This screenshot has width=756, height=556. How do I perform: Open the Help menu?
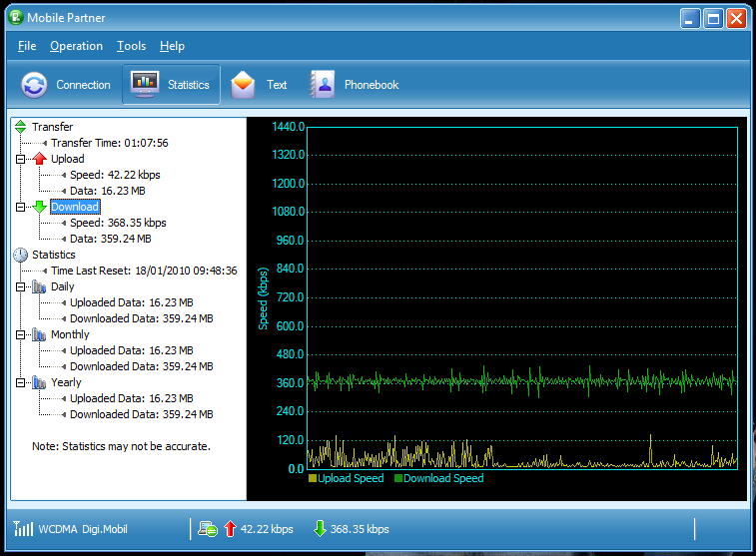click(x=172, y=46)
